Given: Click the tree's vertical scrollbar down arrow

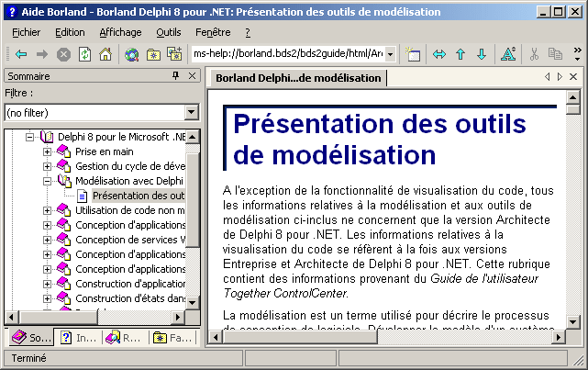Looking at the screenshot, I should [193, 302].
